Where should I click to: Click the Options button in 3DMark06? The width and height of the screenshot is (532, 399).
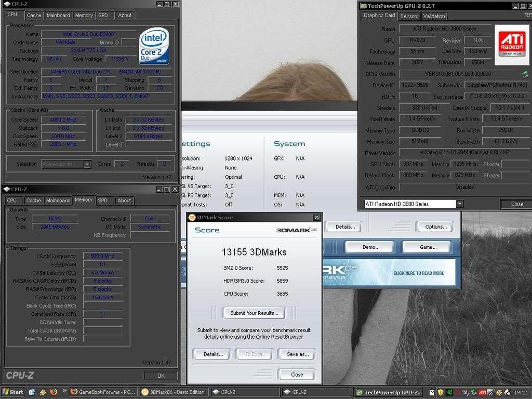[436, 227]
